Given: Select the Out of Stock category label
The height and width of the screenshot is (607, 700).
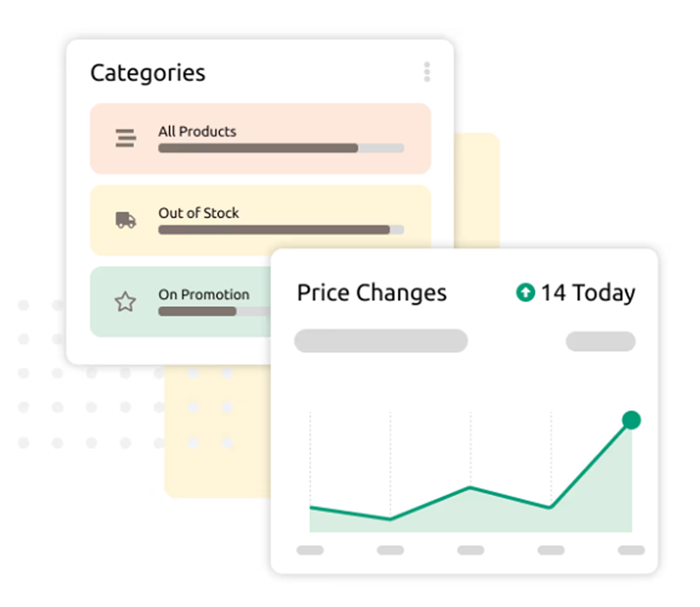Looking at the screenshot, I should click(199, 213).
